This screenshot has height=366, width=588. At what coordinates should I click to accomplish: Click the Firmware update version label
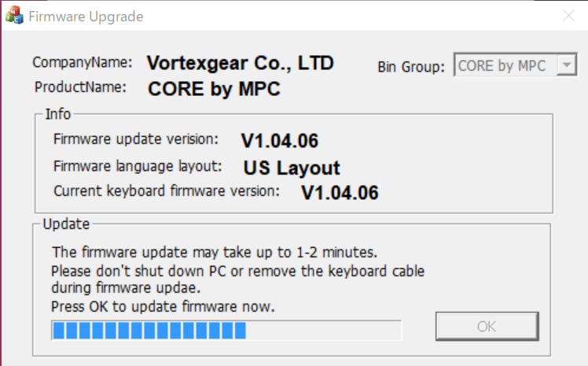(135, 139)
